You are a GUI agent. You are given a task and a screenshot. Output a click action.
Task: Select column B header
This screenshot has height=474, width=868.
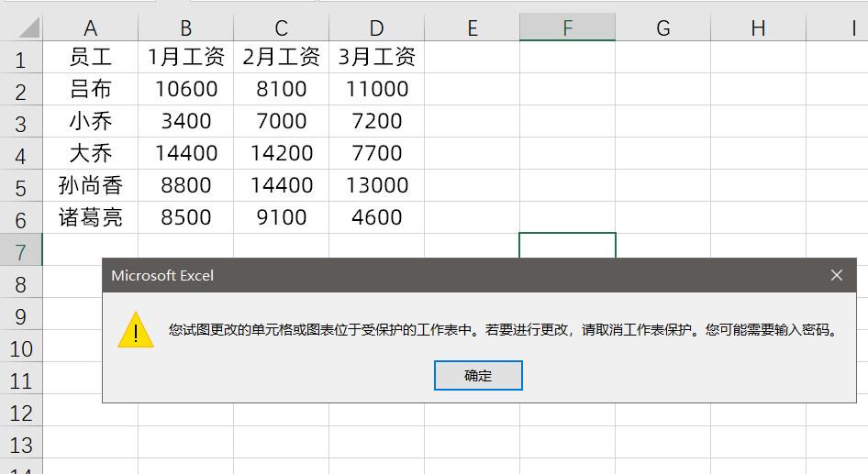[186, 28]
